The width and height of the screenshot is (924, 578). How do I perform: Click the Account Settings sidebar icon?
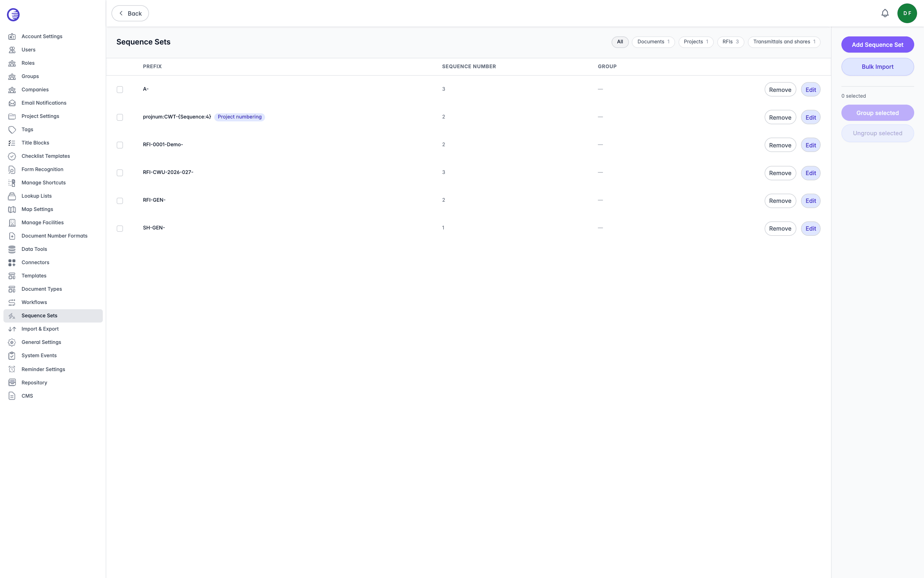12,36
